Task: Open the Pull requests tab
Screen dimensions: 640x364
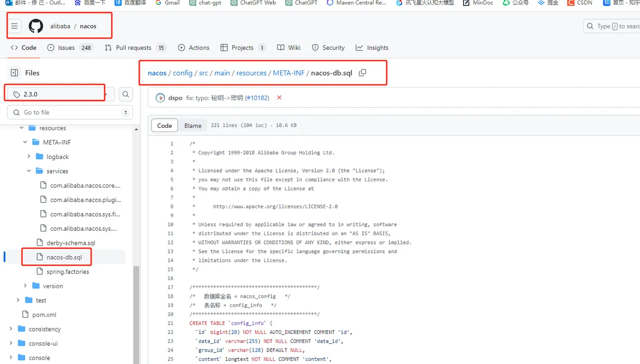Action: tap(135, 47)
